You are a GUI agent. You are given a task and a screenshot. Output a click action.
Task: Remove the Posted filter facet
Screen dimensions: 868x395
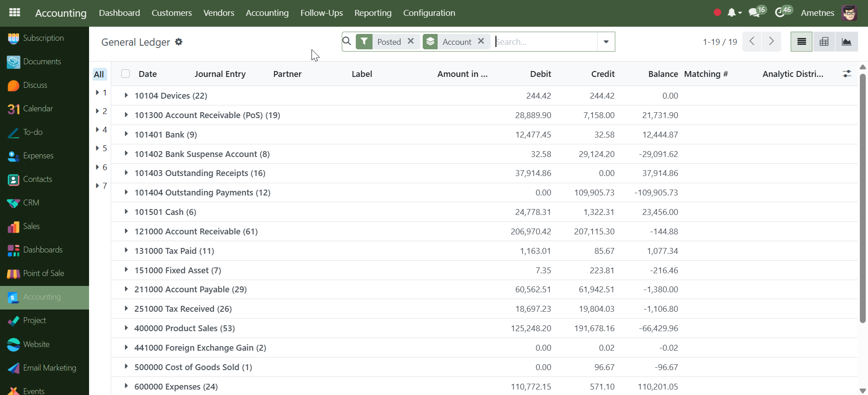410,41
